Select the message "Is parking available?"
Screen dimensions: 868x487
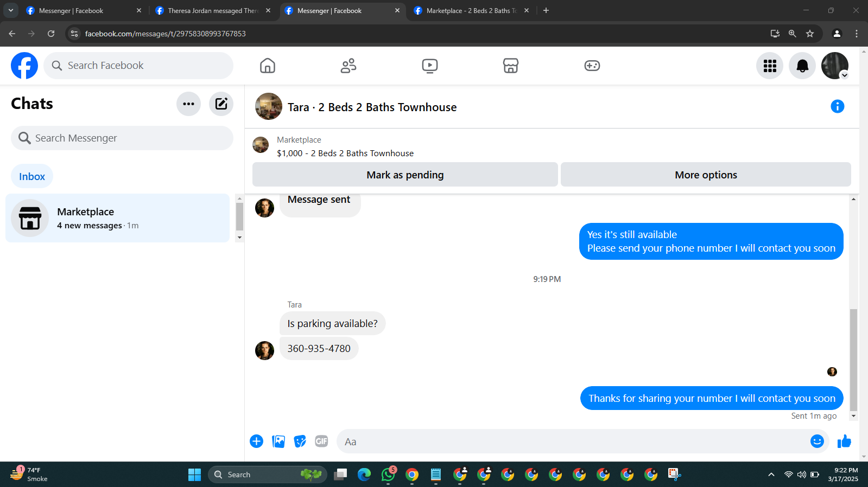pyautogui.click(x=332, y=323)
